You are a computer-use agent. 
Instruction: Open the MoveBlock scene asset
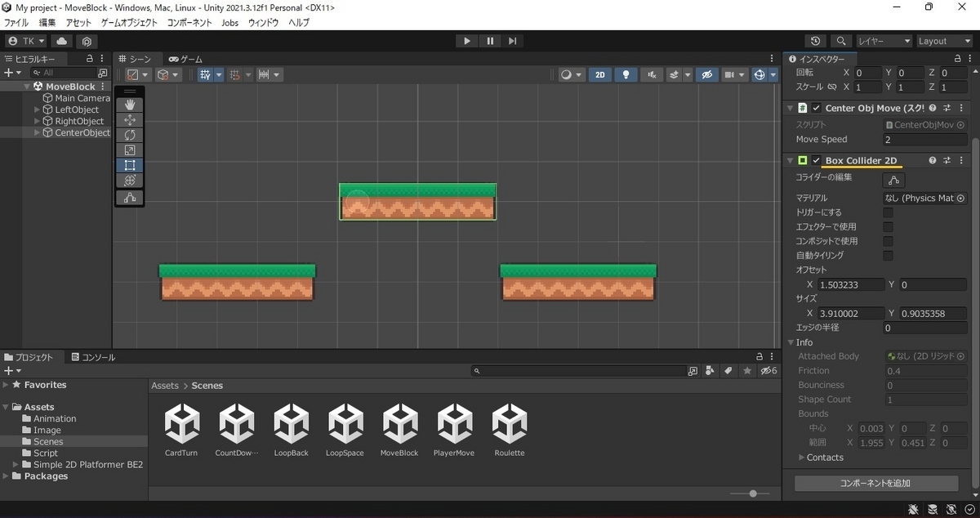(x=399, y=431)
